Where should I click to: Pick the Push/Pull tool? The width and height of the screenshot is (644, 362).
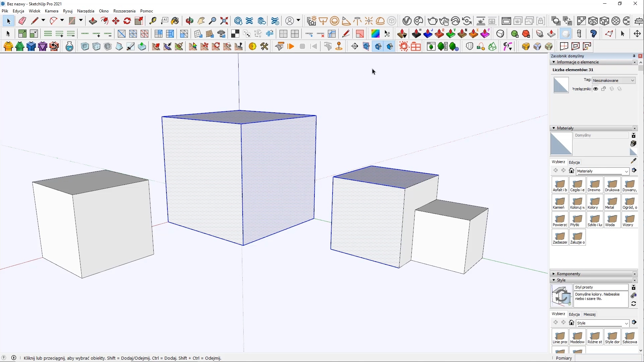pyautogui.click(x=93, y=21)
